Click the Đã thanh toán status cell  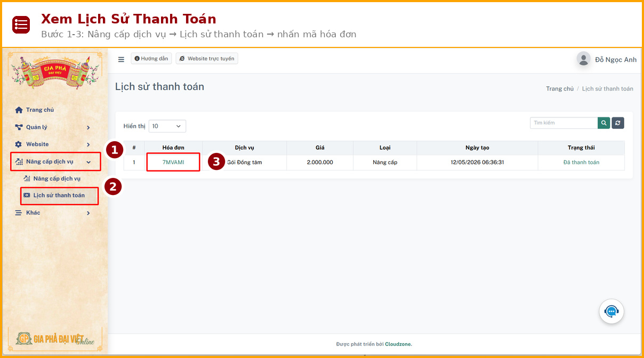(581, 162)
